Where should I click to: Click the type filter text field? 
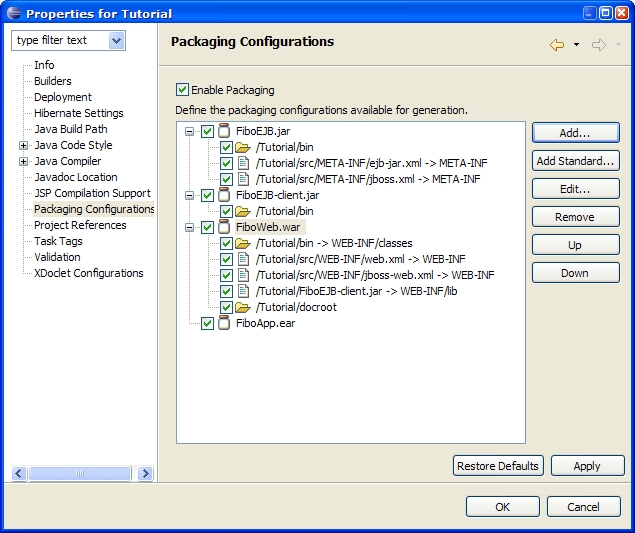(58, 41)
